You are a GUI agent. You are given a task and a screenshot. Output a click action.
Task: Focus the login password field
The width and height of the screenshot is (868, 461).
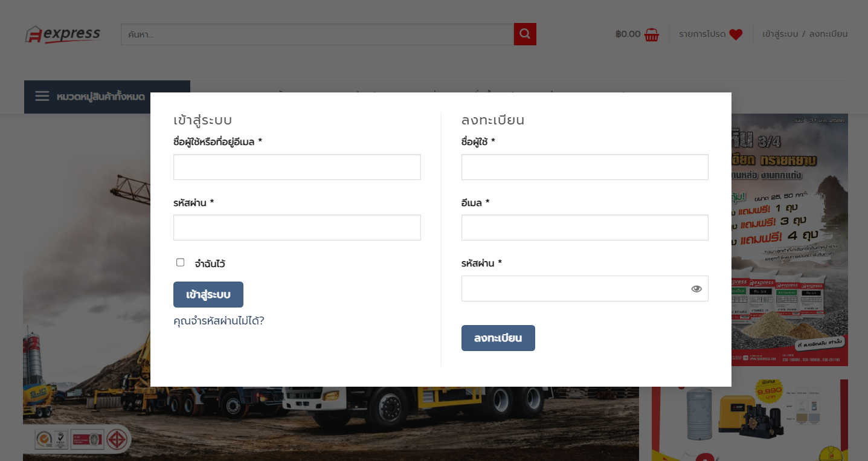point(297,227)
